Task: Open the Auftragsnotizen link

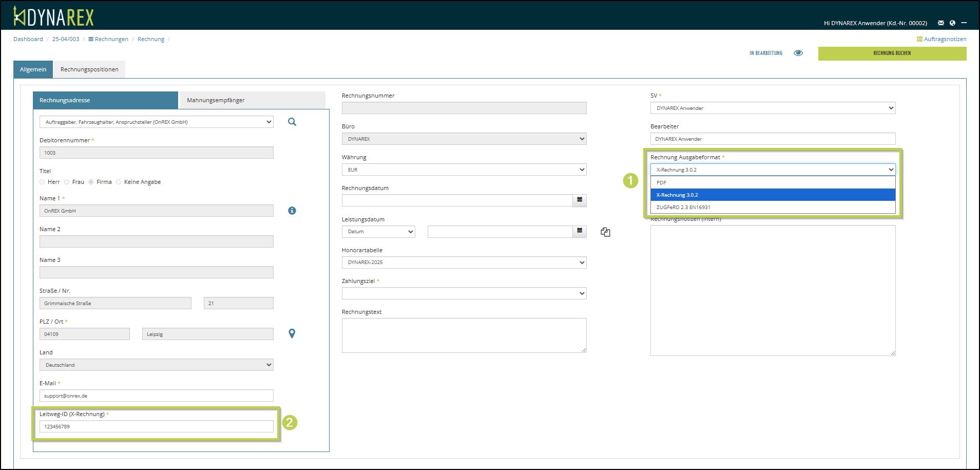Action: point(941,39)
